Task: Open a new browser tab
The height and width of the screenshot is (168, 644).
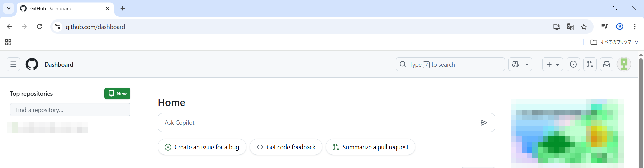Action: click(x=123, y=8)
